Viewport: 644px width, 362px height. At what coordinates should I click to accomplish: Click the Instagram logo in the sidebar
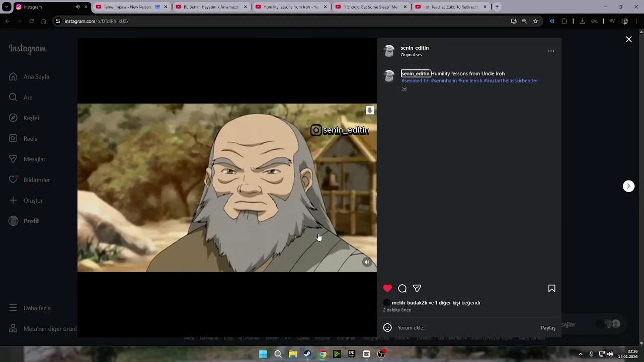(x=28, y=49)
